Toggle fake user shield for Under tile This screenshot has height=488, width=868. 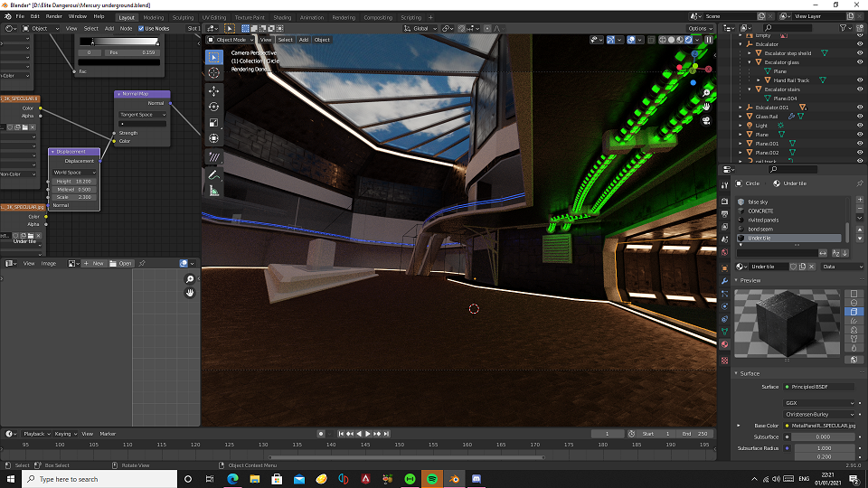click(x=793, y=267)
